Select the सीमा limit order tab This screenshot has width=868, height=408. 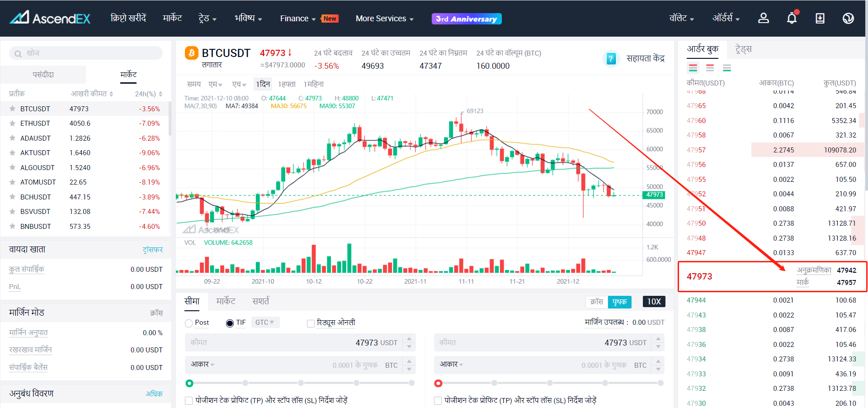192,301
